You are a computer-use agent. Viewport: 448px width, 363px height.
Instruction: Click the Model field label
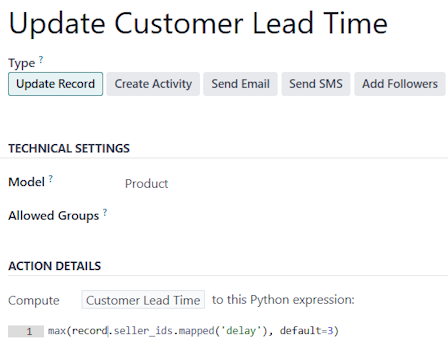click(x=26, y=182)
